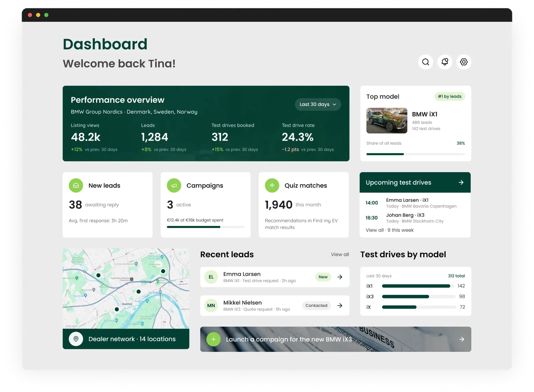The width and height of the screenshot is (534, 392).
Task: Click the iX test drives bar
Action: click(x=419, y=307)
